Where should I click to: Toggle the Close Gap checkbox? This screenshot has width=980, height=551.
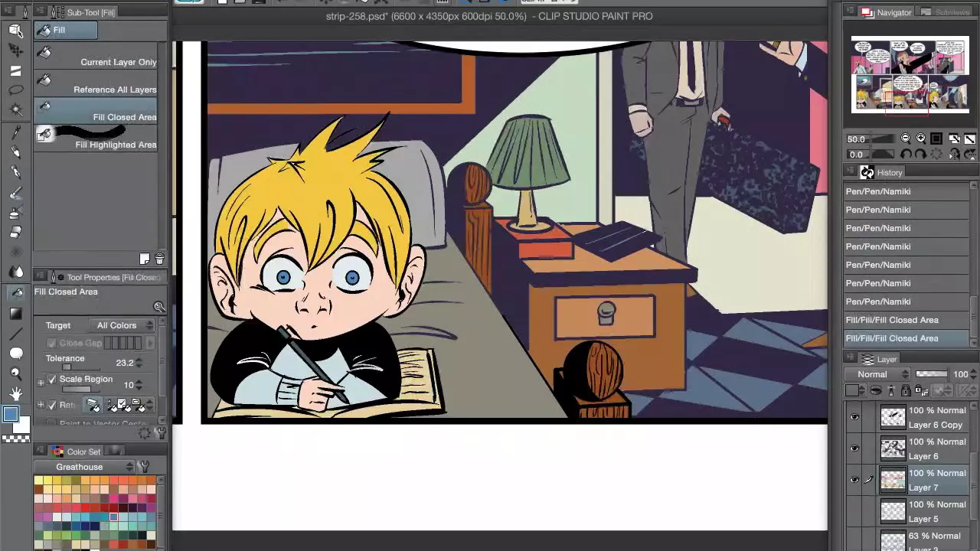[52, 343]
